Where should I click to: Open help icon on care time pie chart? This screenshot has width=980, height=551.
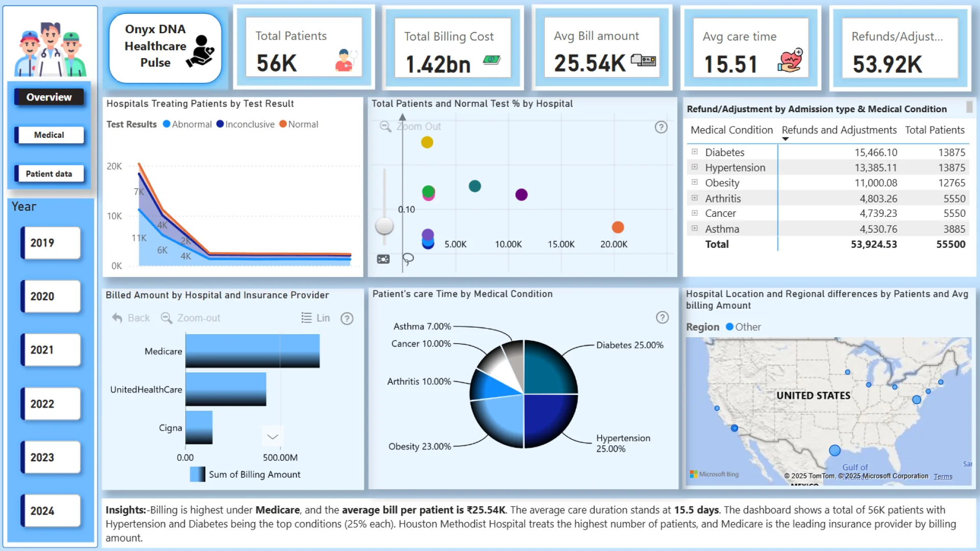coord(662,318)
